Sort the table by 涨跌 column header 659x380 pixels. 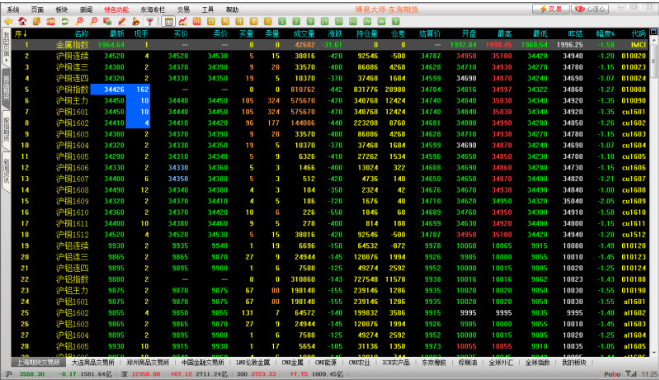click(x=335, y=34)
